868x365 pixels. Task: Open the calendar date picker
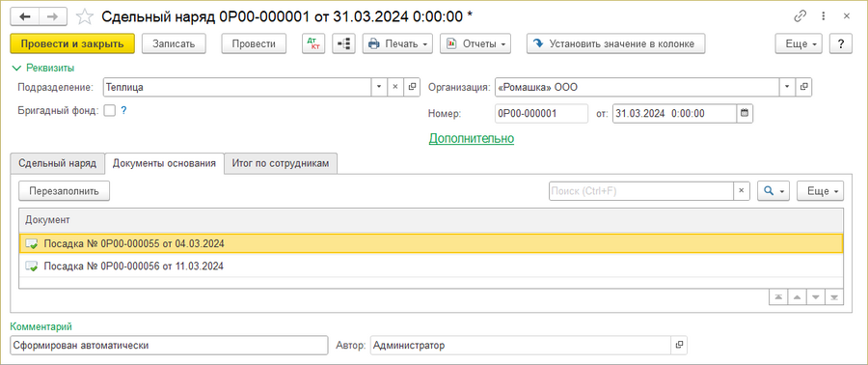click(745, 113)
